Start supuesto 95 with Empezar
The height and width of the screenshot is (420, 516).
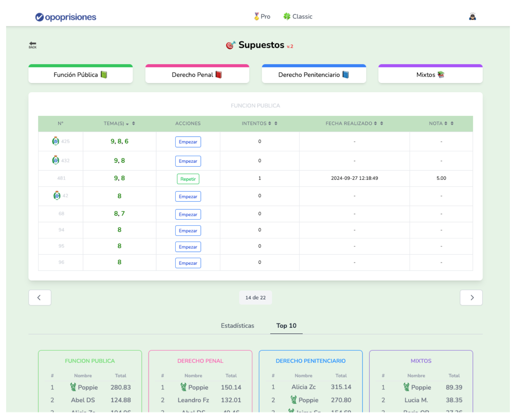click(188, 247)
